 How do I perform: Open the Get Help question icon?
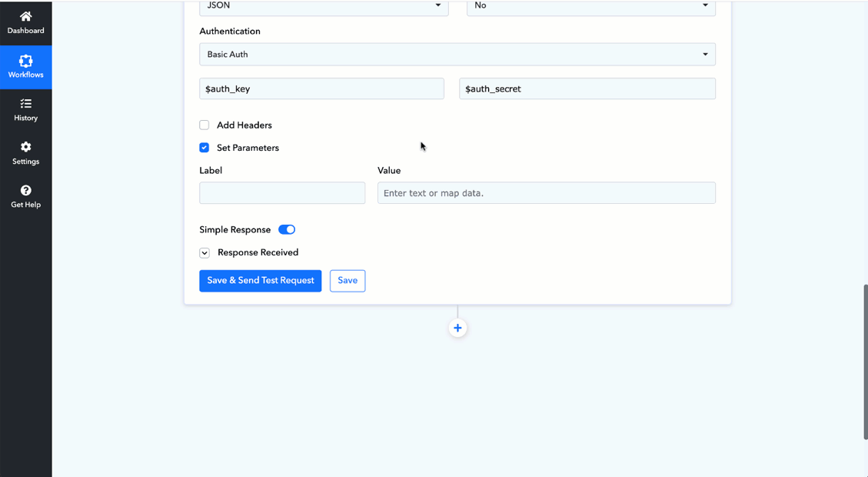coord(25,190)
